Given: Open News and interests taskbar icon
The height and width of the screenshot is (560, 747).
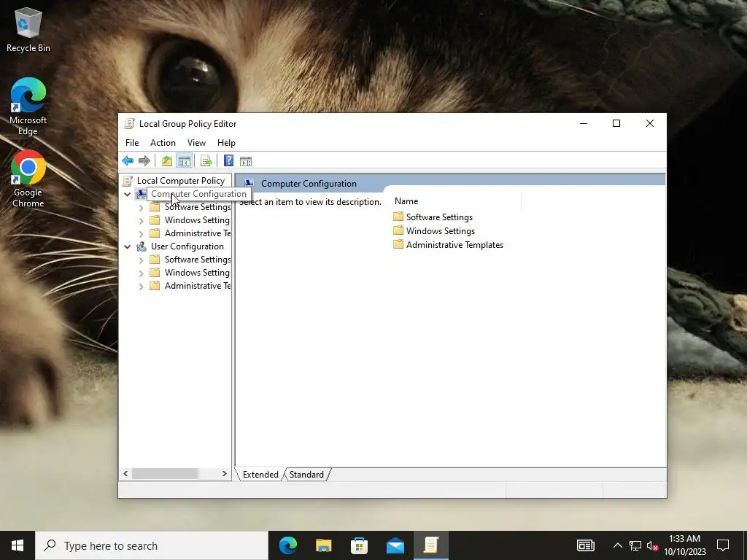Looking at the screenshot, I should coord(586,545).
